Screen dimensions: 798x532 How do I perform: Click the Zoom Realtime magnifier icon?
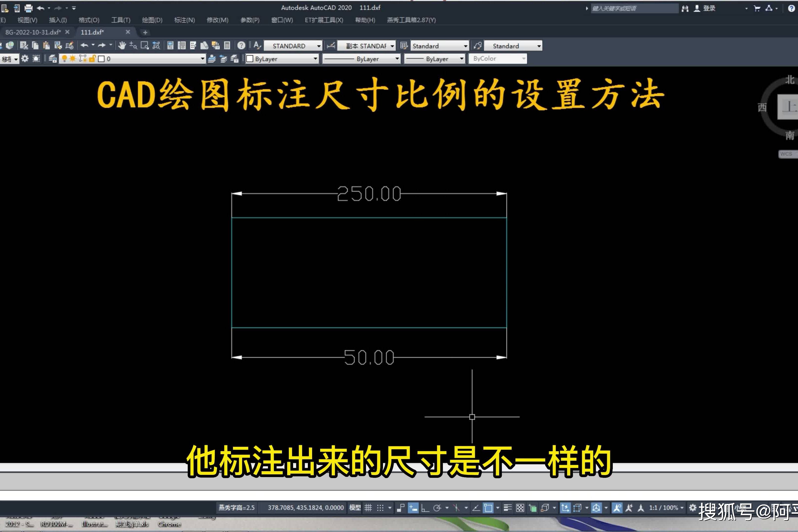(x=133, y=46)
